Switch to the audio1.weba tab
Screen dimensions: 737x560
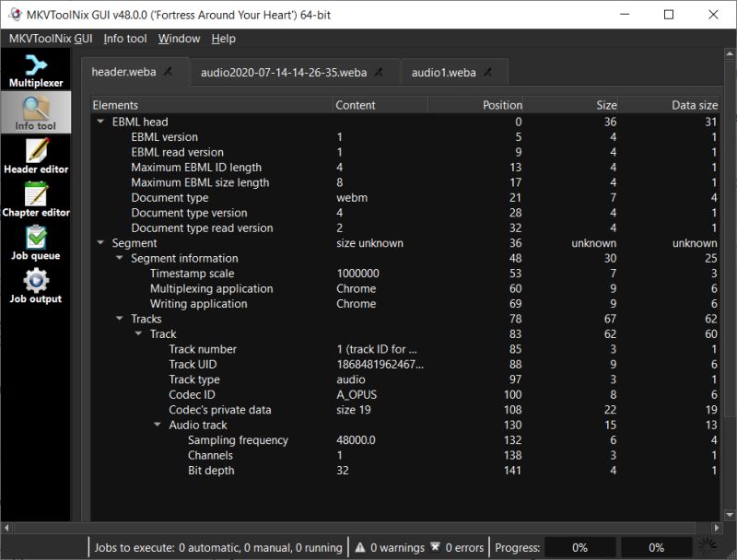point(443,71)
